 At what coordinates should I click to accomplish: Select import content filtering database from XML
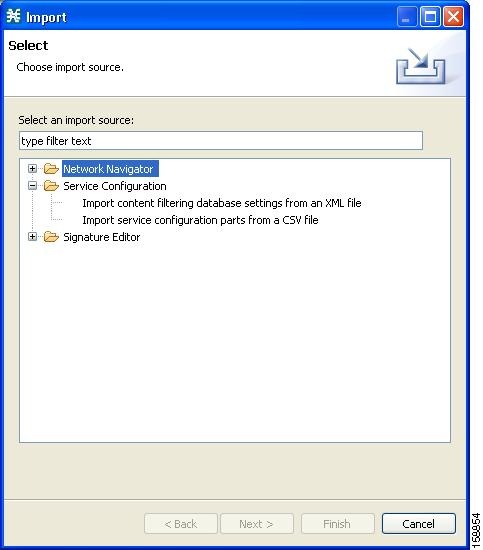(222, 203)
